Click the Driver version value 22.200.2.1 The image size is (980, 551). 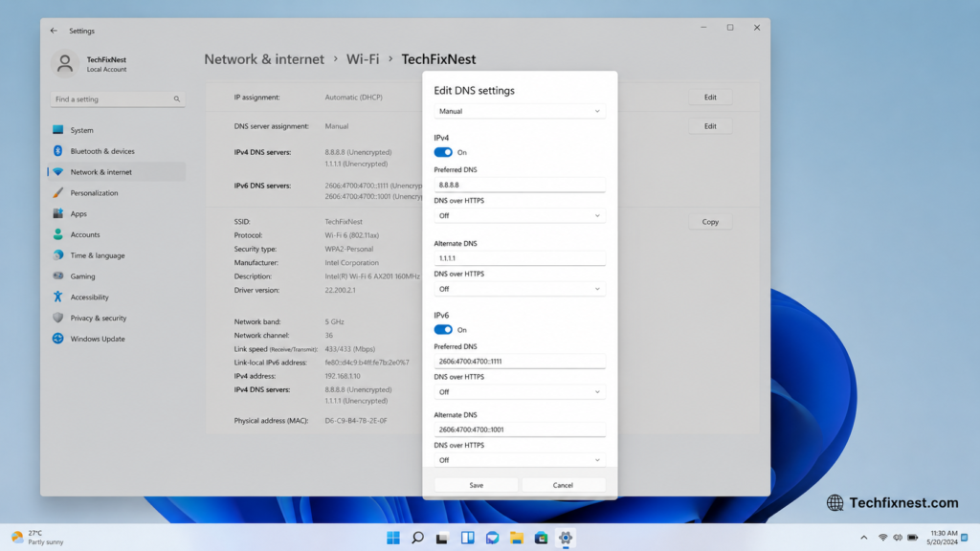pyautogui.click(x=340, y=291)
